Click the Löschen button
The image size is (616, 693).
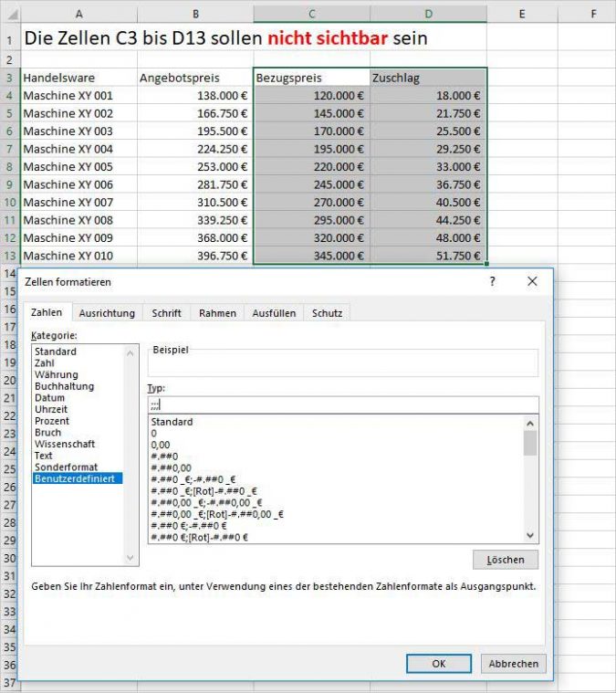506,560
